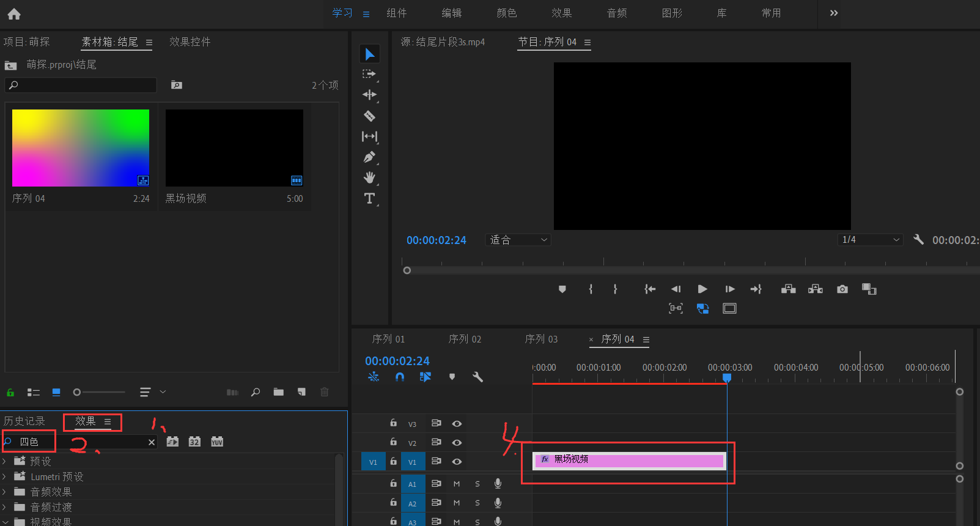Select the Ripple Edit tool
The width and height of the screenshot is (980, 526).
(x=369, y=95)
